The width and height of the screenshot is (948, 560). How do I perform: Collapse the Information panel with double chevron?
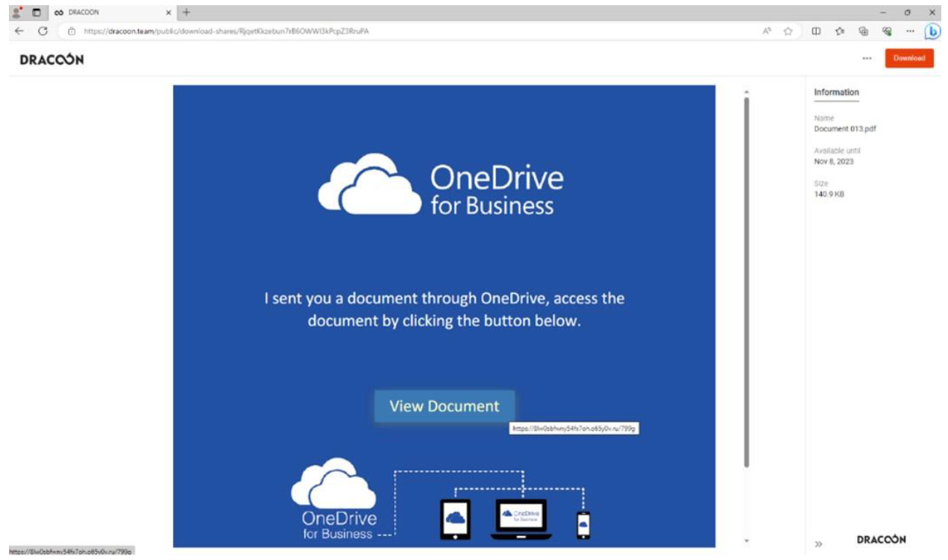point(818,544)
